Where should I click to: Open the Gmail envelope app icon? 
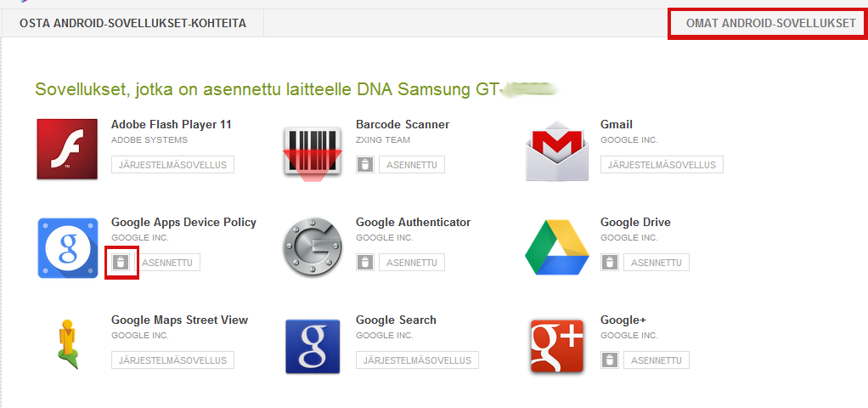click(556, 150)
